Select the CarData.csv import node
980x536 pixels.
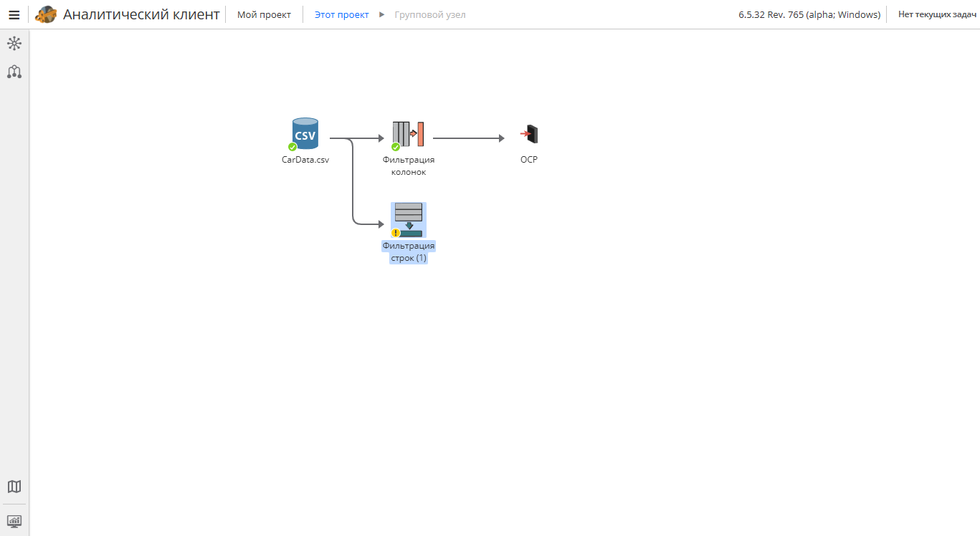point(305,135)
